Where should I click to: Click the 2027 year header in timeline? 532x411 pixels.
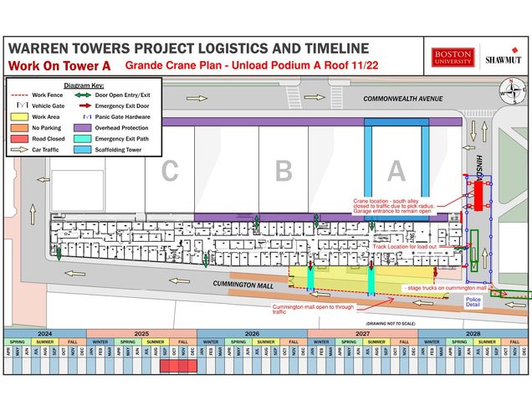[362, 333]
